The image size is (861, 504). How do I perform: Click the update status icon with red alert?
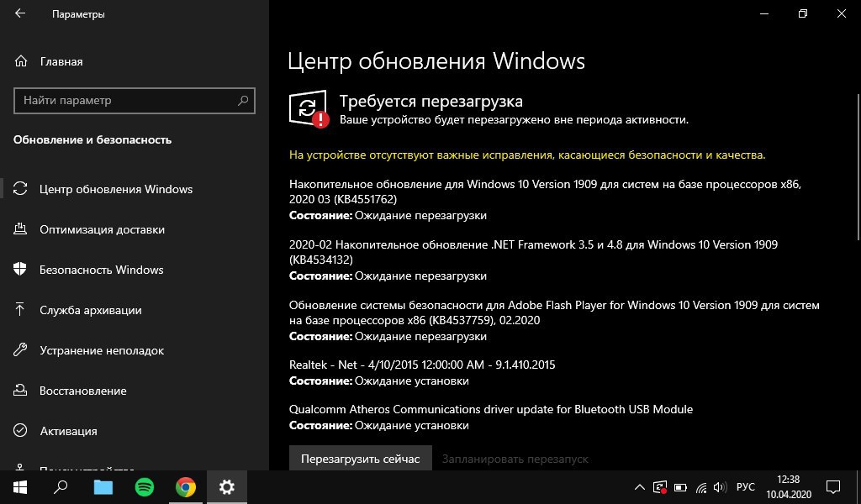coord(309,108)
